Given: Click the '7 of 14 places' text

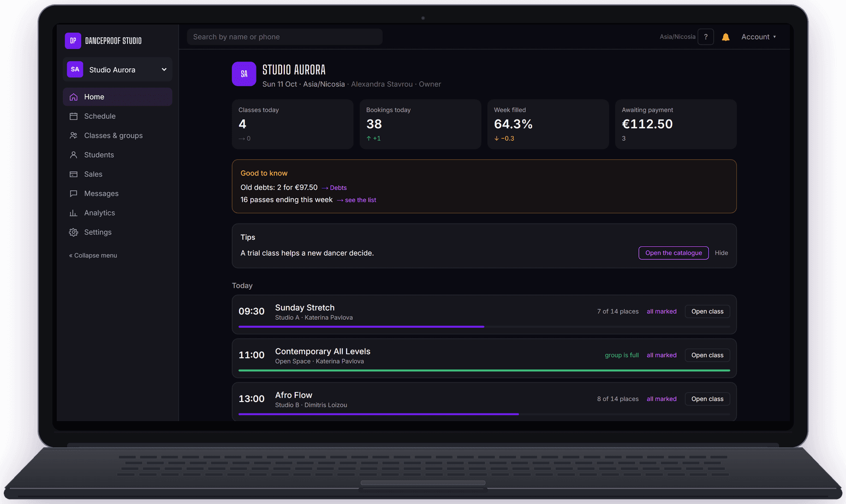Looking at the screenshot, I should click(x=618, y=311).
